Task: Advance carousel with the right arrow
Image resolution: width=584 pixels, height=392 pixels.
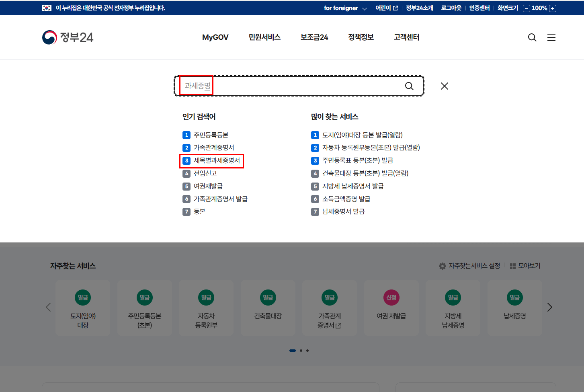Action: 549,307
